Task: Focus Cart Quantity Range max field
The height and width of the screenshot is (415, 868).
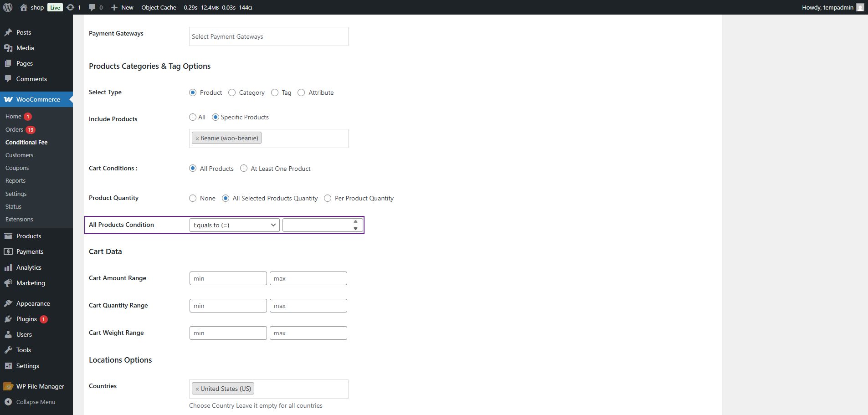Action: (308, 306)
